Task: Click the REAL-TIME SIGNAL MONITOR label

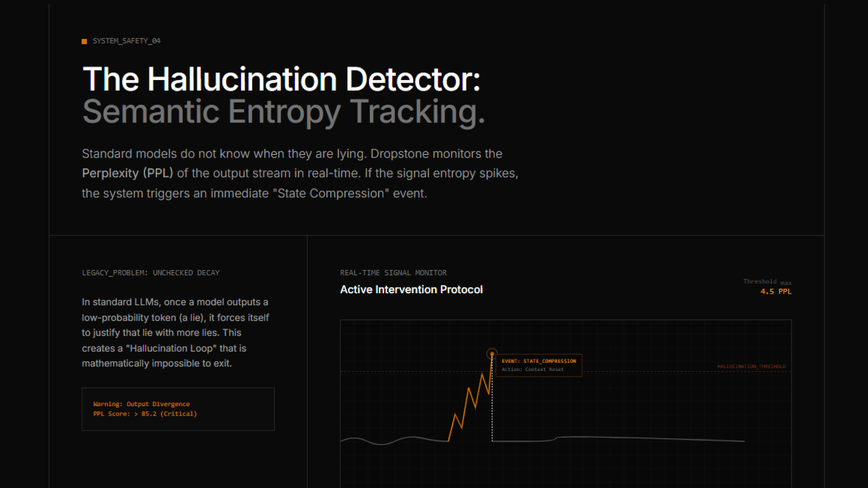Action: coord(393,273)
